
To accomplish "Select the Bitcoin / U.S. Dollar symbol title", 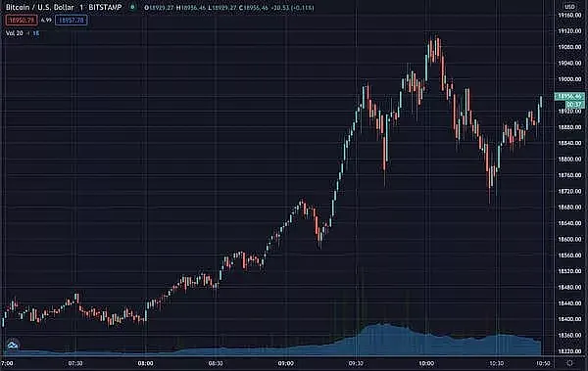I will 40,7.
